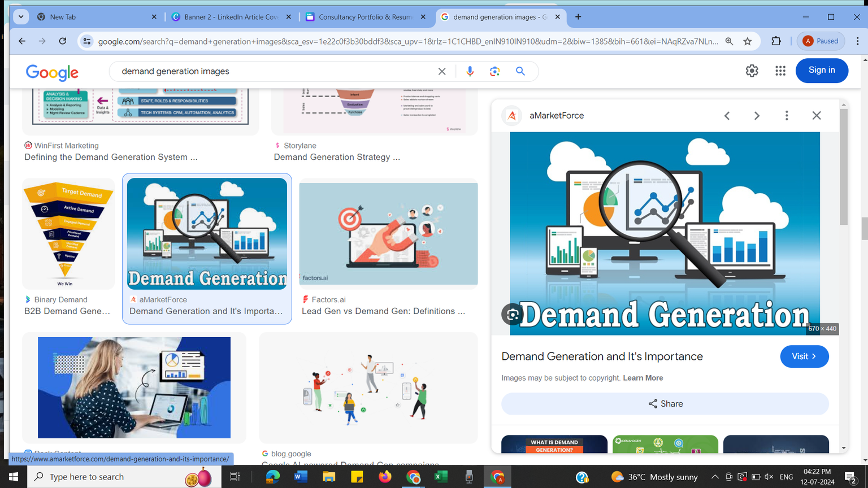Reload the current page
The image size is (868, 488).
tap(63, 41)
